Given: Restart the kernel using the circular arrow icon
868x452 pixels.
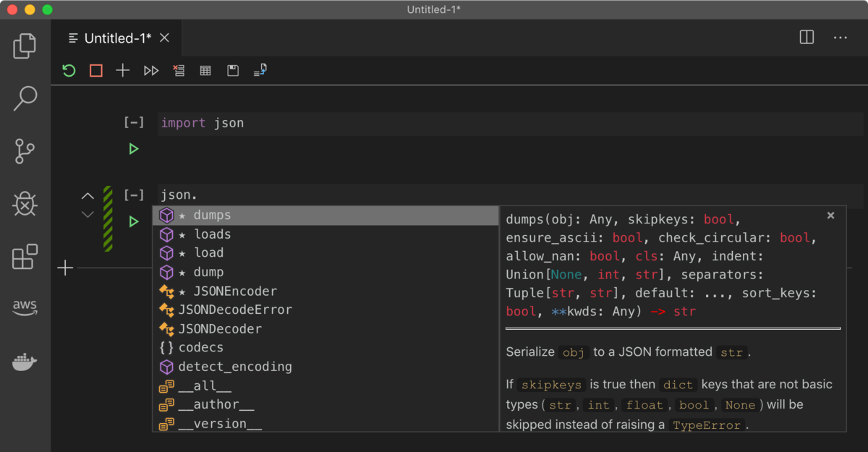Looking at the screenshot, I should [69, 70].
